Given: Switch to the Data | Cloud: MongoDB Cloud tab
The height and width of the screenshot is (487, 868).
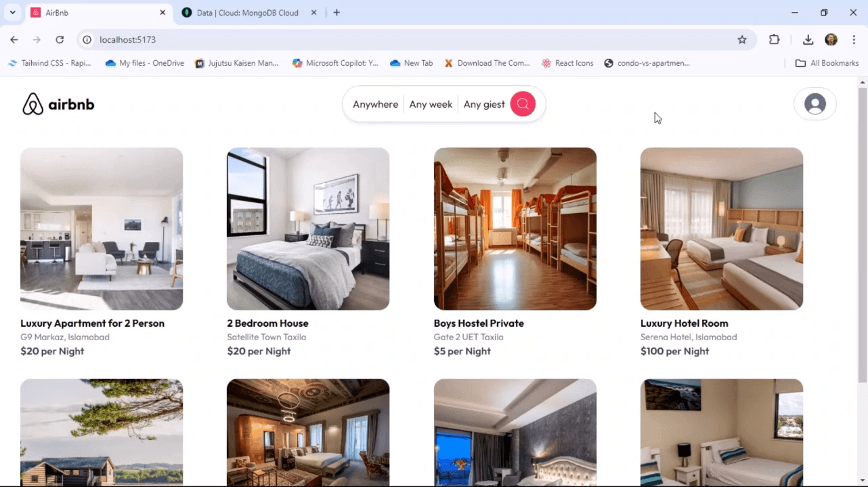Looking at the screenshot, I should (248, 13).
